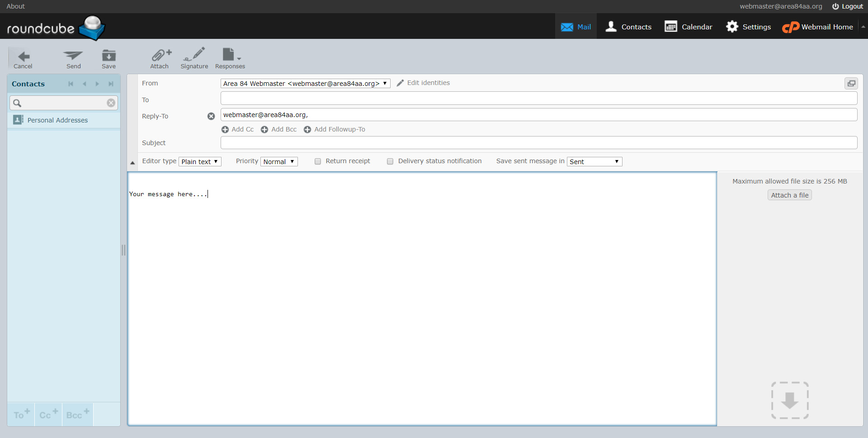This screenshot has height=438, width=868.
Task: Click the Edit identities link
Action: [x=428, y=83]
